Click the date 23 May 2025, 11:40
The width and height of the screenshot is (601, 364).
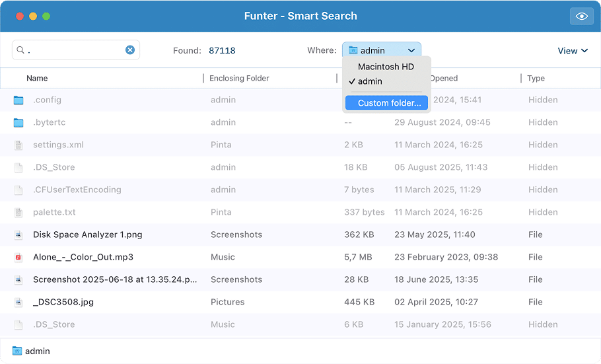pyautogui.click(x=435, y=235)
